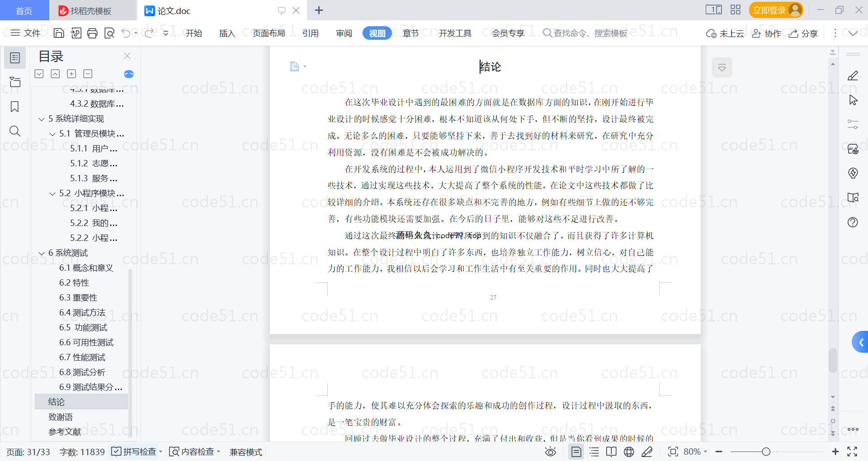The height and width of the screenshot is (461, 868).
Task: Open the chapter navigation icon in sidebar
Action: (15, 82)
